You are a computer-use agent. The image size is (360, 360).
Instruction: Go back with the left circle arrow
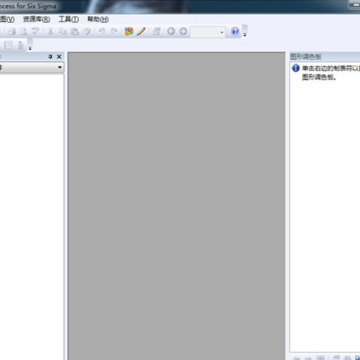pos(171,32)
